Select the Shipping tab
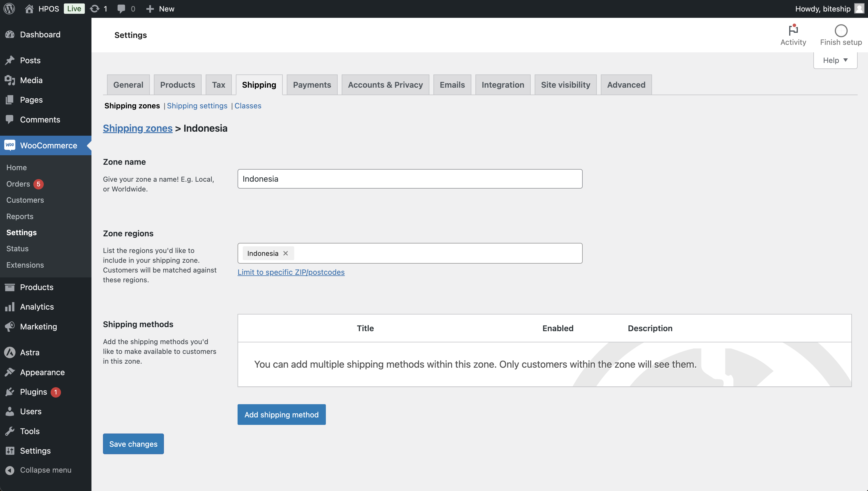This screenshot has height=491, width=868. coord(259,85)
